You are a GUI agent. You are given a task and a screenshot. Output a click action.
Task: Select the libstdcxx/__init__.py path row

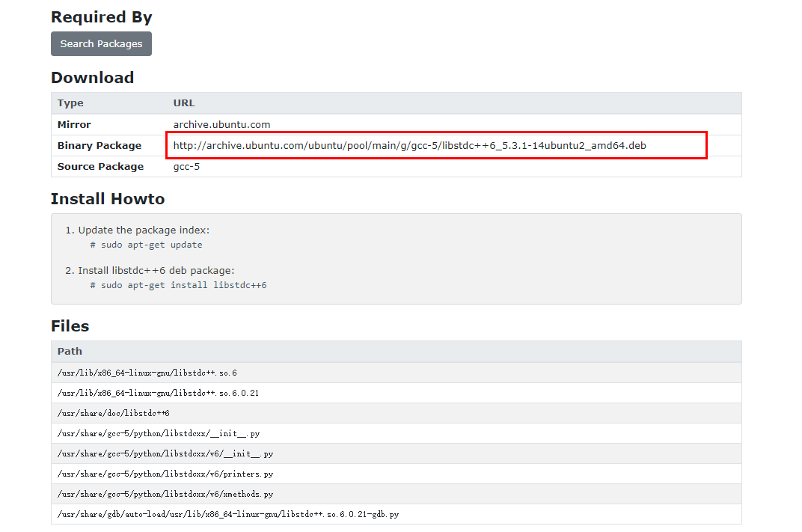pyautogui.click(x=397, y=434)
